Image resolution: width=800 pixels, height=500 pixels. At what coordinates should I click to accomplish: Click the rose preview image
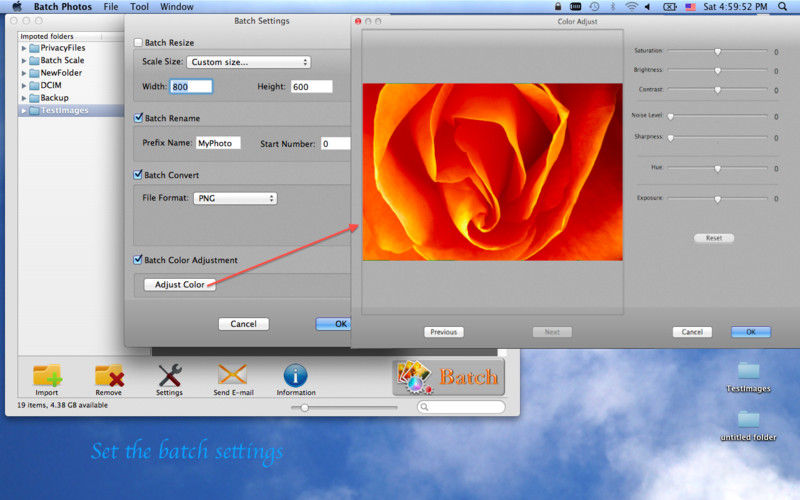pyautogui.click(x=492, y=172)
